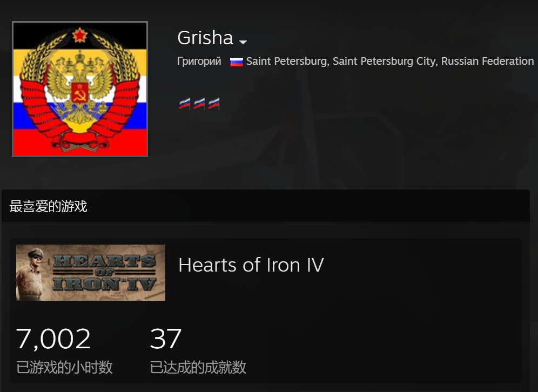This screenshot has width=538, height=392.
Task: Open the persona name history dropdown arrow
Action: click(x=243, y=42)
